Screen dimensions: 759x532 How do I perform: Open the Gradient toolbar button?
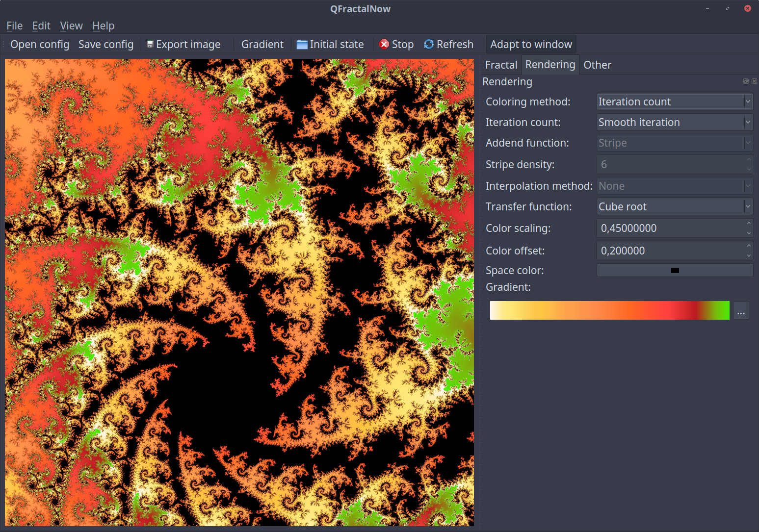262,44
